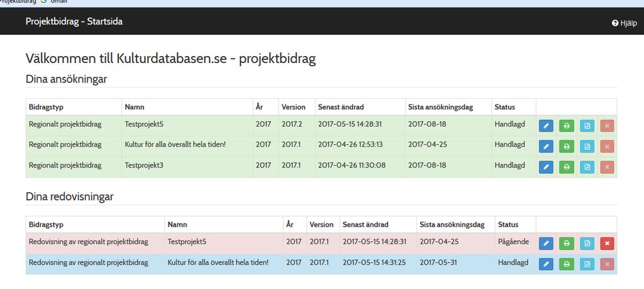
Task: Print the Testprojekt5 application row
Action: [x=567, y=126]
